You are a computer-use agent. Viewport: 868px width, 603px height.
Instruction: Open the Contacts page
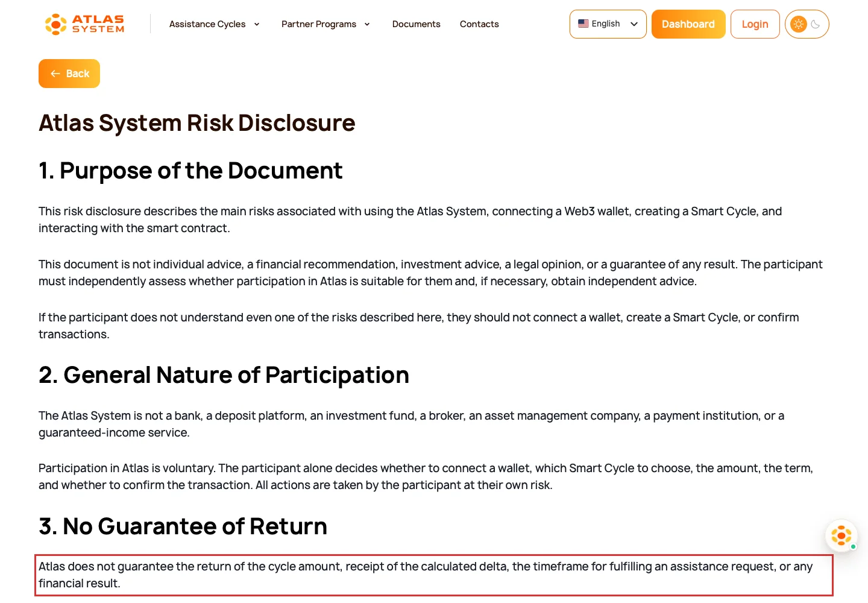pos(479,24)
